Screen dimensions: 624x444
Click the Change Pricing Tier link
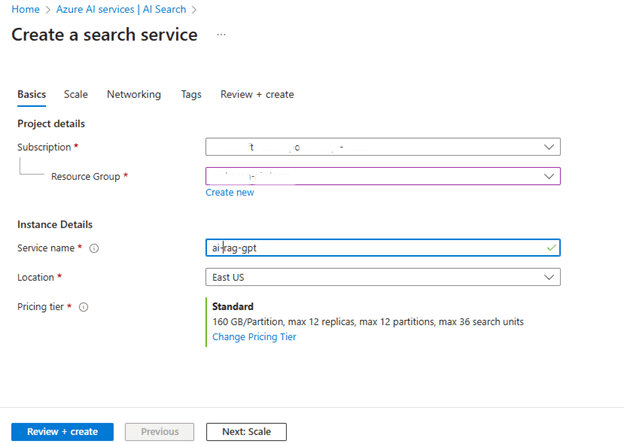click(254, 337)
